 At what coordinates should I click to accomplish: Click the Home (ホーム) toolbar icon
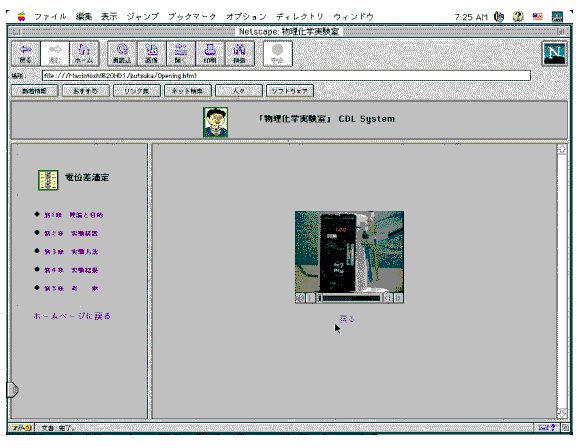point(84,54)
